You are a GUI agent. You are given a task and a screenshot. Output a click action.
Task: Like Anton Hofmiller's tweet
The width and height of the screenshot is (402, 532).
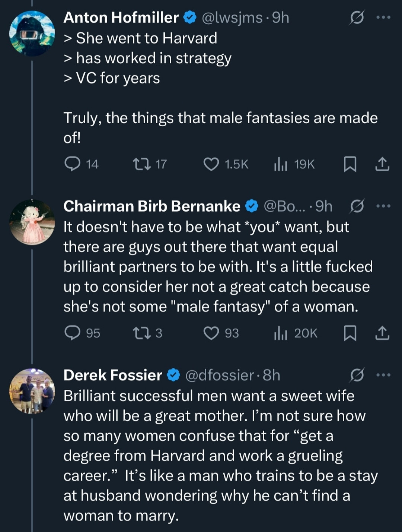click(x=211, y=164)
